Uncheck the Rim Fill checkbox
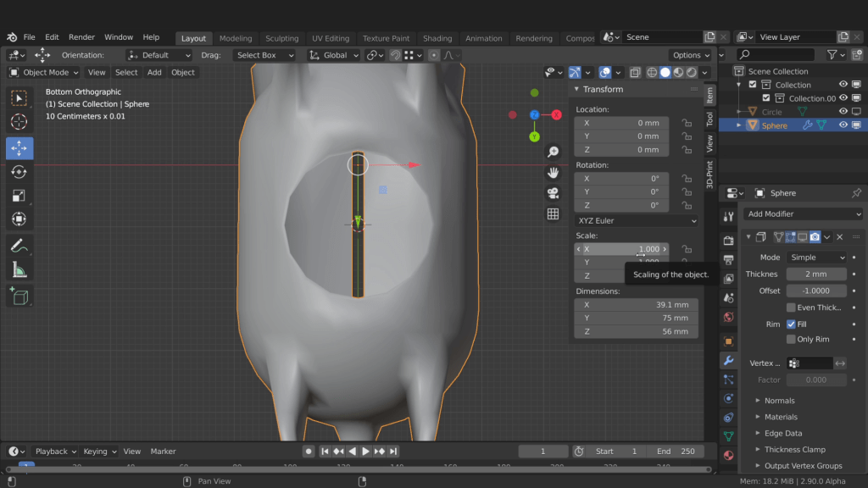868x488 pixels. (791, 324)
